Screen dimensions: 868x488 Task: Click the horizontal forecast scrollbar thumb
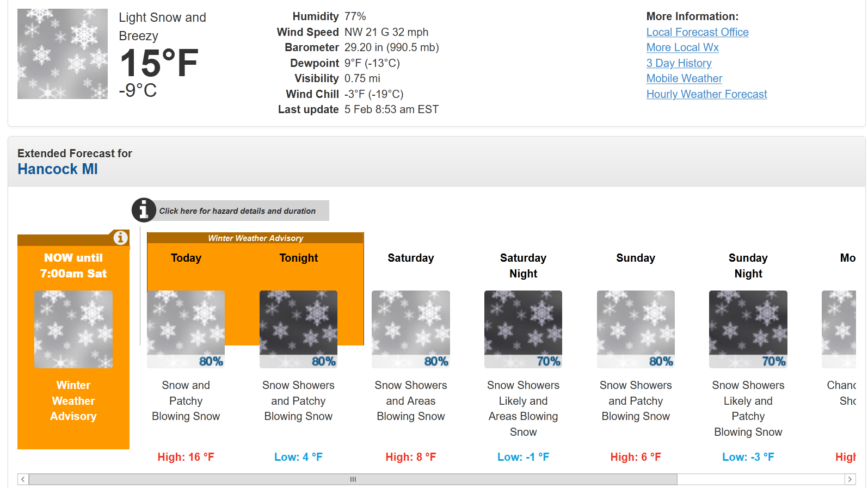pyautogui.click(x=353, y=479)
